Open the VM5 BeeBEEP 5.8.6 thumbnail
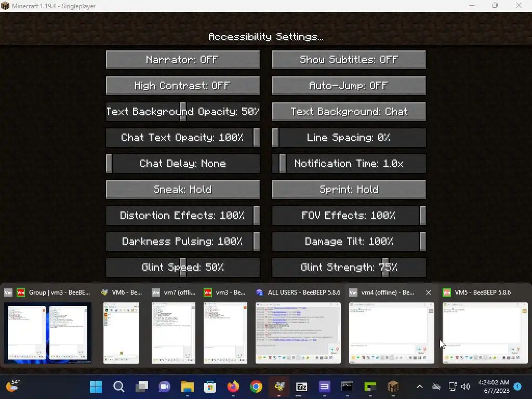Viewport: 532px width, 399px height. [485, 333]
